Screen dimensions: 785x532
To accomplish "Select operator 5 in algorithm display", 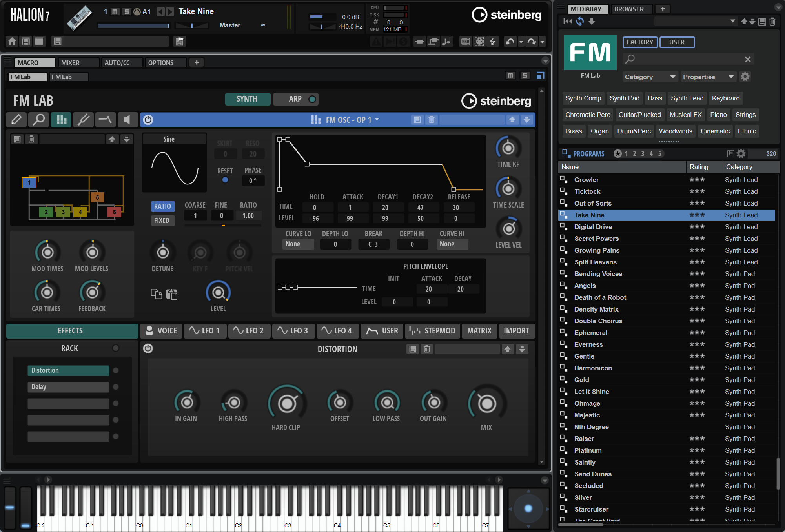I will [97, 197].
